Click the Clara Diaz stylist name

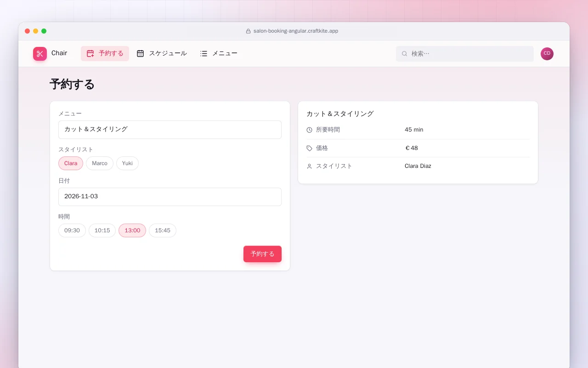(418, 166)
